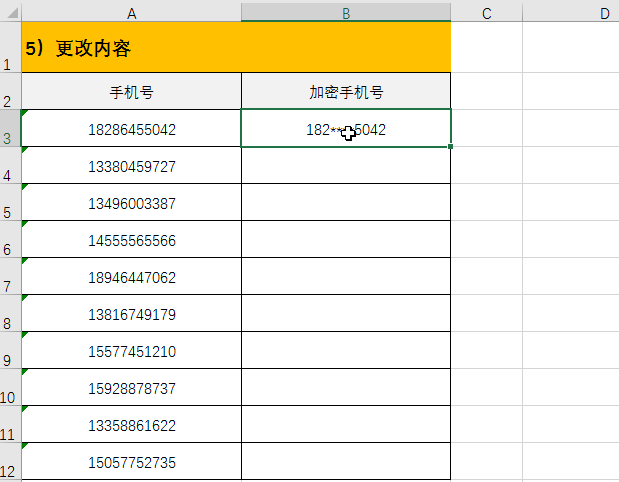The image size is (619, 482).
Task: Select cell with 15577451210
Action: point(131,350)
